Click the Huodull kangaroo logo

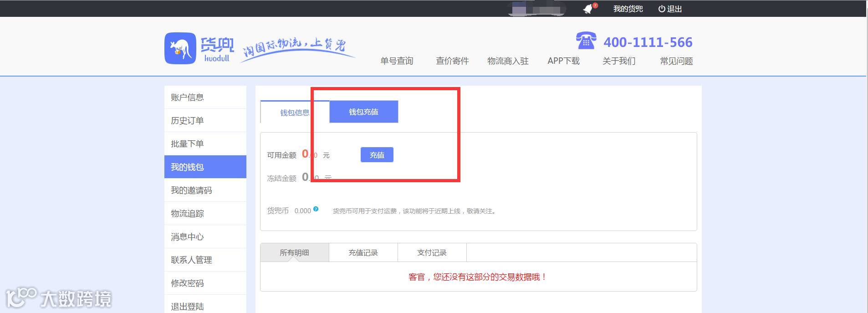click(x=180, y=48)
